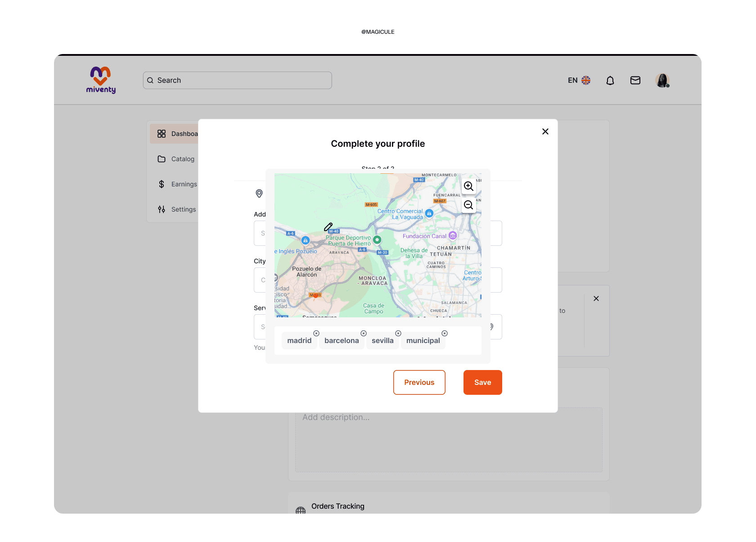This screenshot has height=542, width=756.
Task: Click Casa de Campo map label
Action: 374,309
